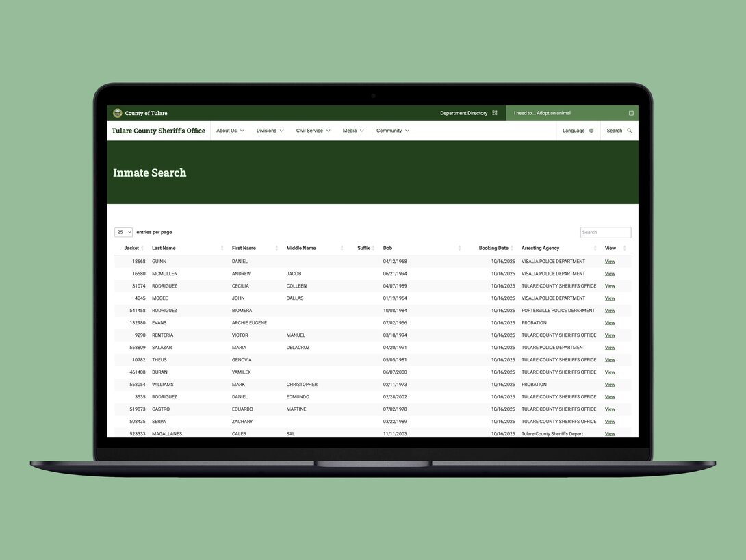Click the Department Directory grid icon
The height and width of the screenshot is (560, 746).
[x=495, y=113]
